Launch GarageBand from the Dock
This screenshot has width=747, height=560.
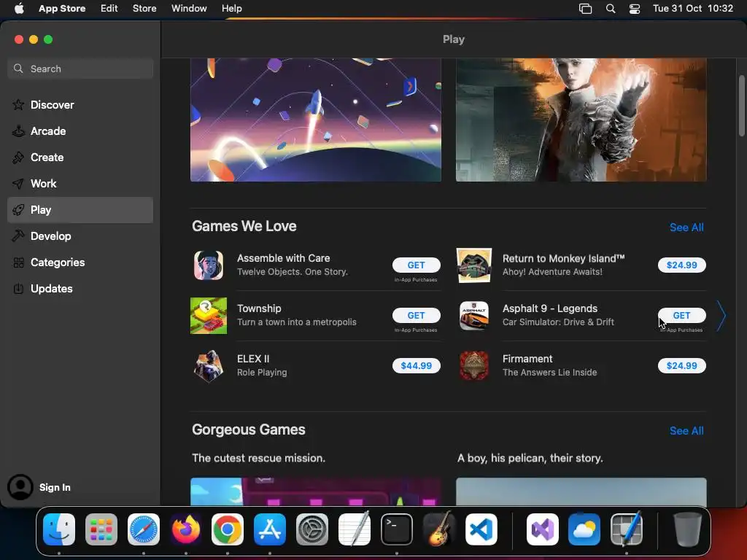tap(438, 529)
